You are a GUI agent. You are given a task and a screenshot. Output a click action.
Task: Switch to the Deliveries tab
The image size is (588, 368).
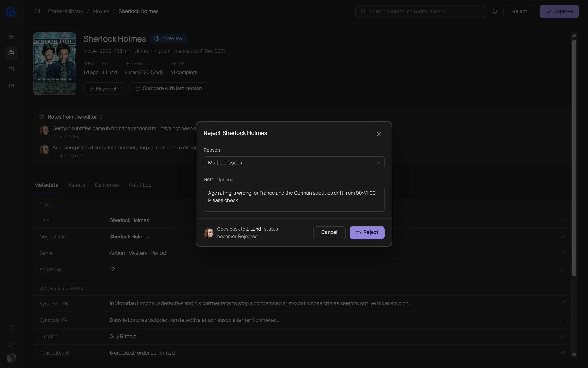(x=107, y=185)
